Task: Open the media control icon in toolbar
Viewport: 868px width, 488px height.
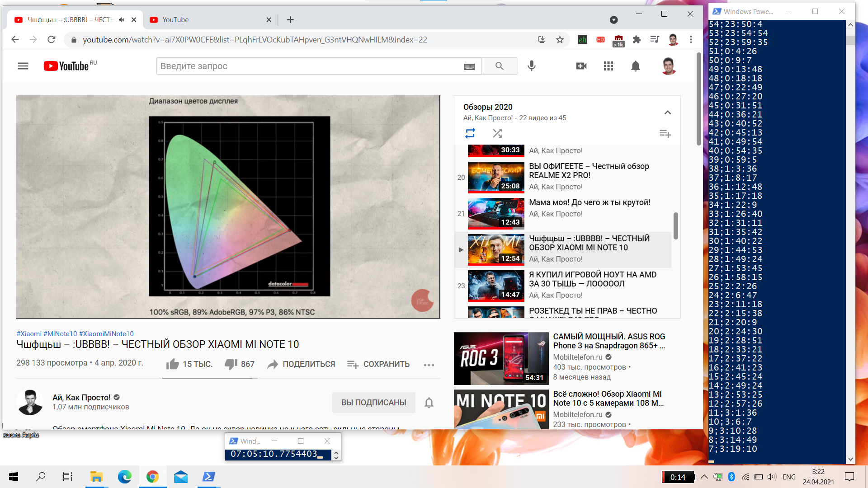Action: [x=655, y=40]
